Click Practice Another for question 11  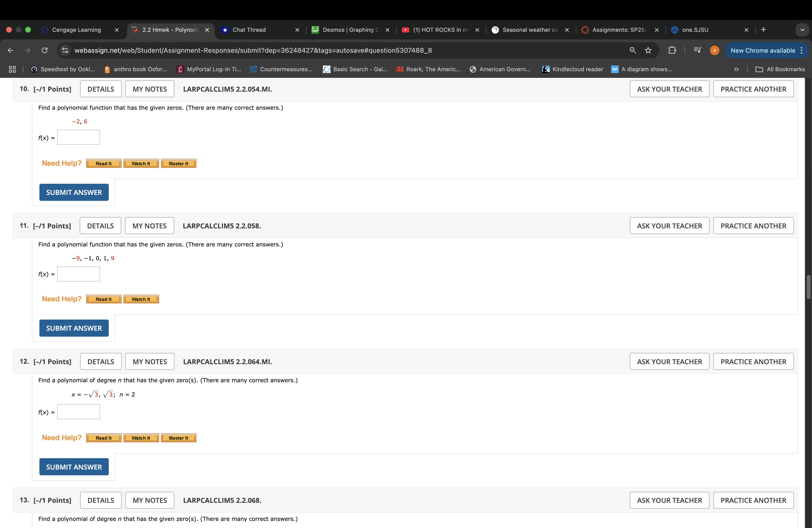(x=753, y=226)
